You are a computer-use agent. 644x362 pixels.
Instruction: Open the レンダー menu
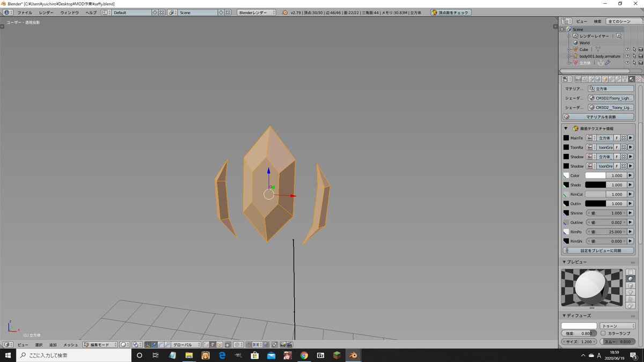point(46,12)
